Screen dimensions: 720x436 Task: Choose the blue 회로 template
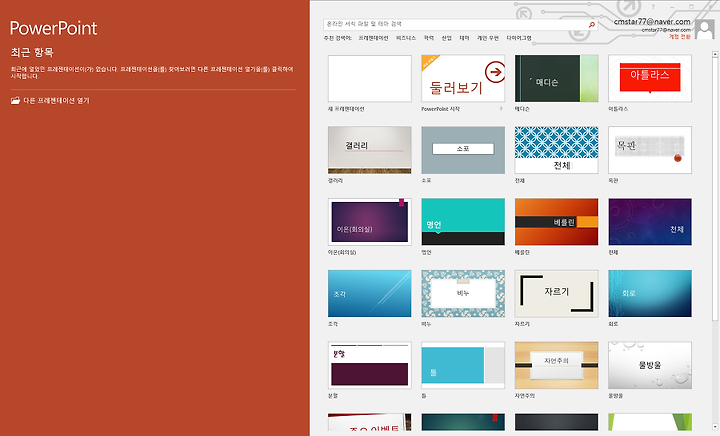[650, 293]
